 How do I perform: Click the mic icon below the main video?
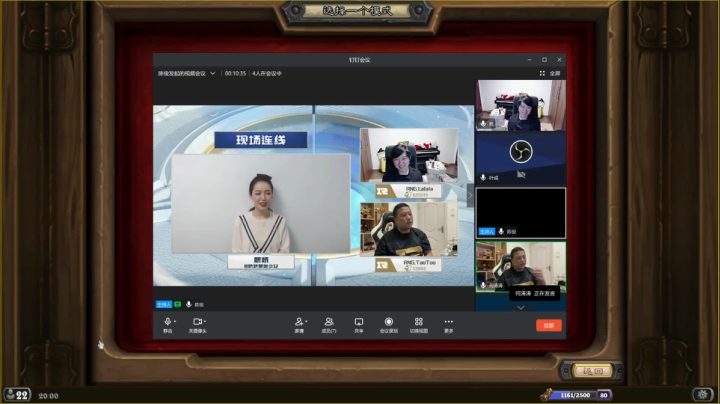(189, 304)
